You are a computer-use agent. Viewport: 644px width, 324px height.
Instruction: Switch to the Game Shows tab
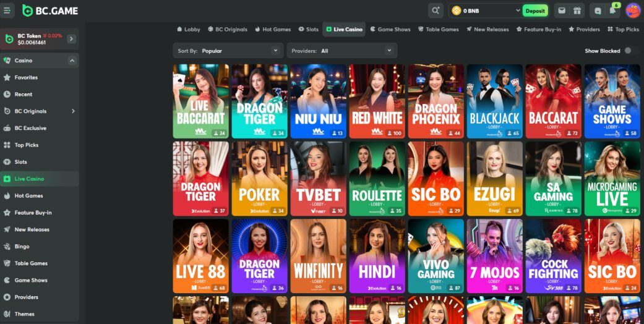tap(390, 29)
